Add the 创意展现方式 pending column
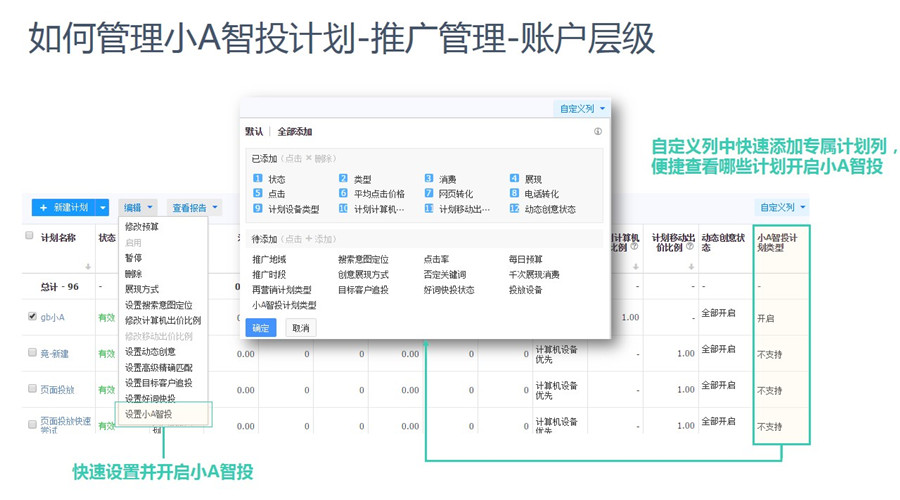 pos(363,274)
